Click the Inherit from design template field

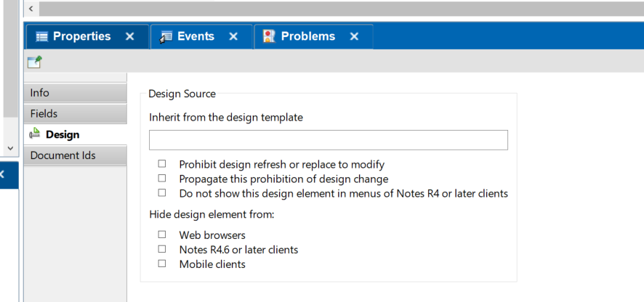pyautogui.click(x=328, y=140)
